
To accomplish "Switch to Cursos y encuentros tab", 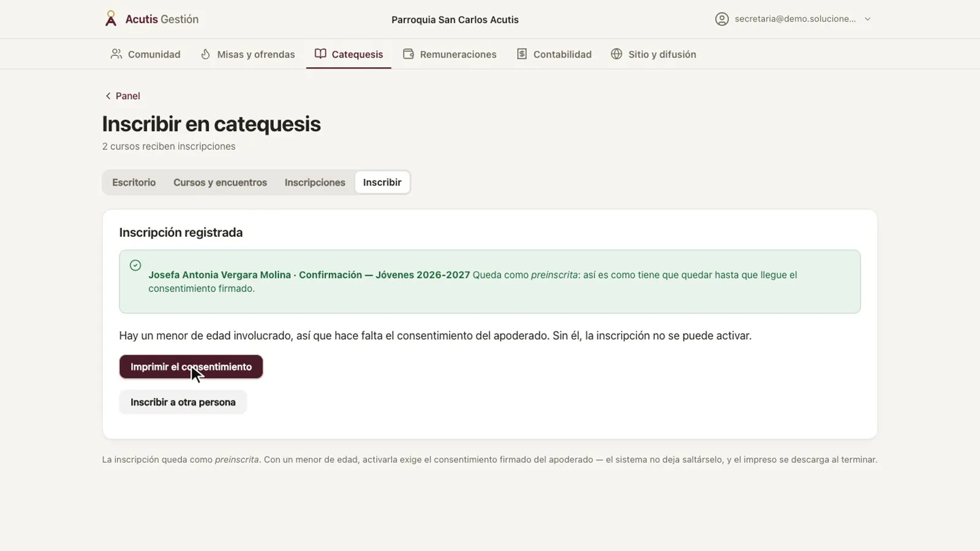I will pos(220,182).
